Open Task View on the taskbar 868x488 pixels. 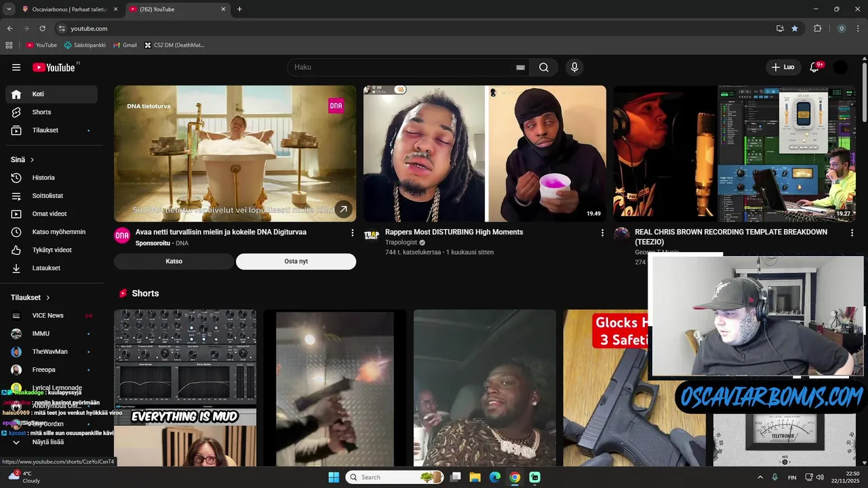(x=455, y=477)
